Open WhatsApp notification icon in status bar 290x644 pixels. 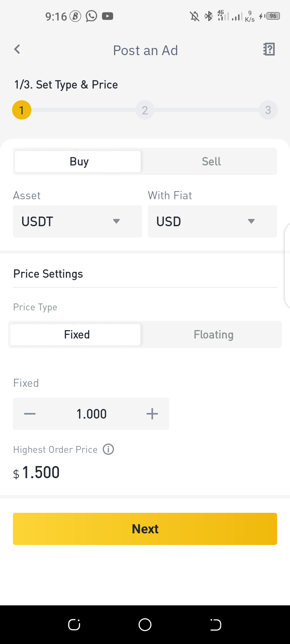pyautogui.click(x=91, y=16)
